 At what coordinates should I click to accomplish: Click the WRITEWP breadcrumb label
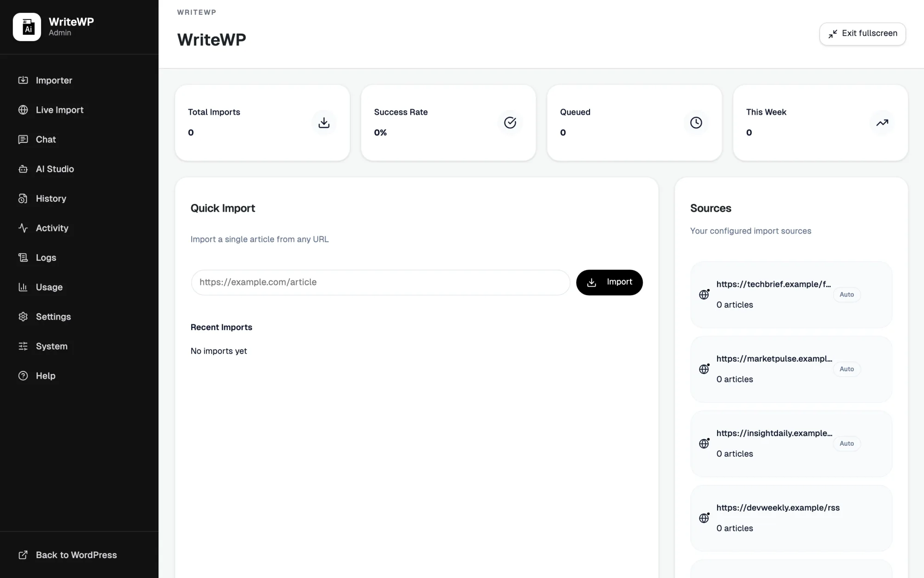coord(197,12)
